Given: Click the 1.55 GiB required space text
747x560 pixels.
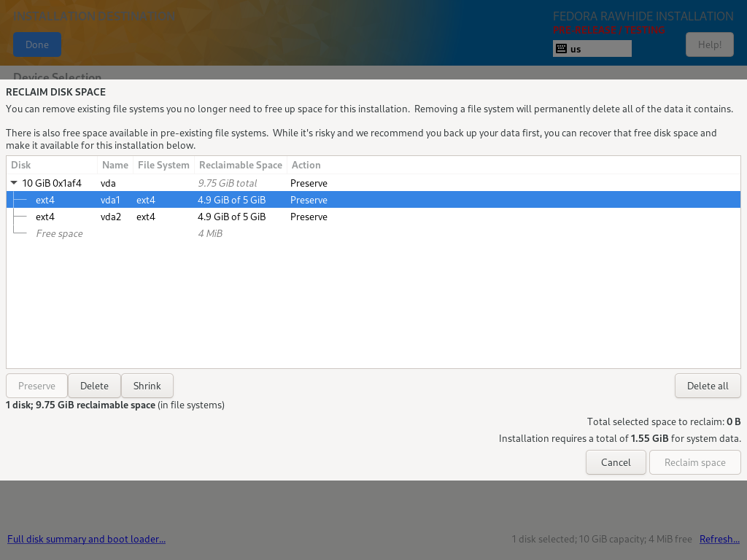Looking at the screenshot, I should point(649,438).
